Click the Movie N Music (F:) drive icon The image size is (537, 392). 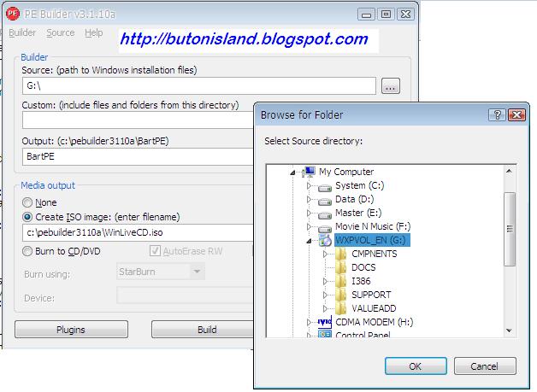coord(325,228)
